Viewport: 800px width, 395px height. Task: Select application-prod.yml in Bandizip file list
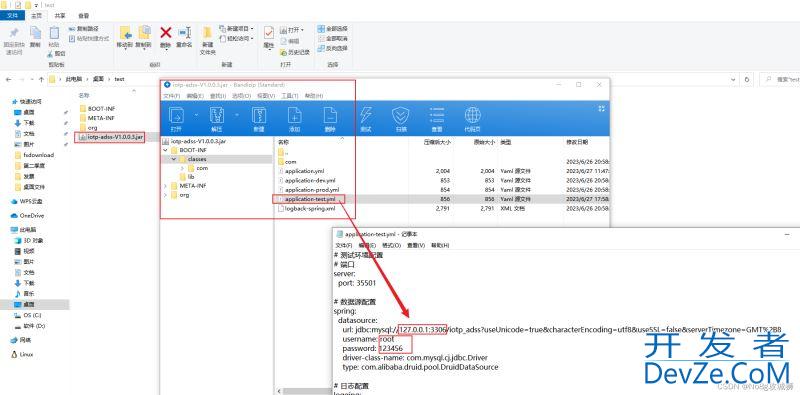[x=311, y=189]
